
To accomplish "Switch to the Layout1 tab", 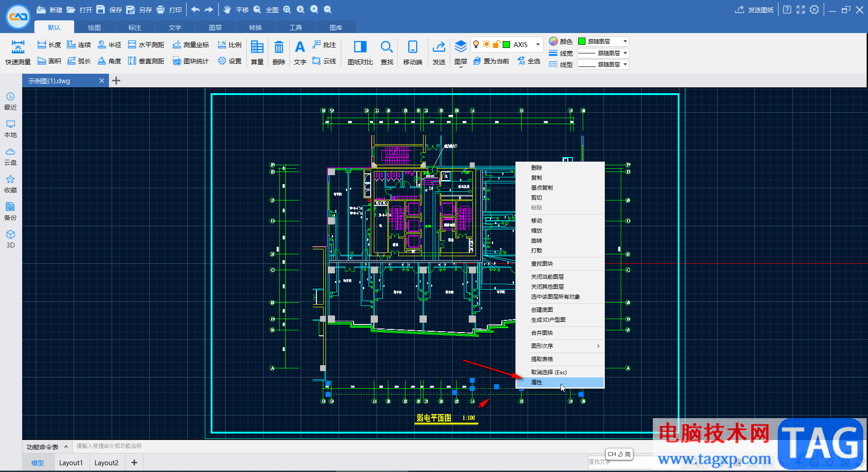I will [71, 462].
